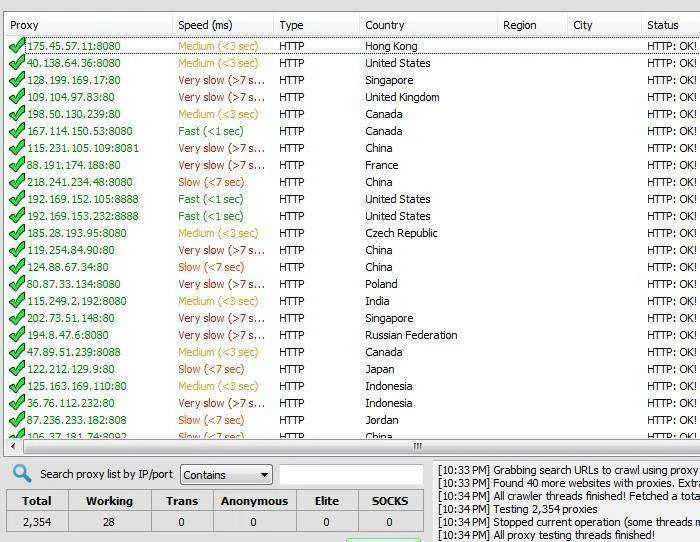Click the proxy search text field
This screenshot has width=700, height=542.
(351, 475)
